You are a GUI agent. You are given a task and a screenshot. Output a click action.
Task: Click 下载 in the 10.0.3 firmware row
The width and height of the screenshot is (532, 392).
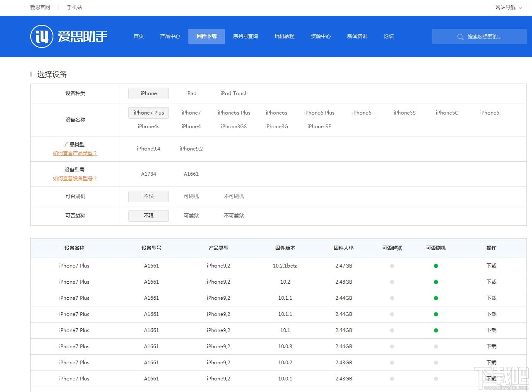click(x=491, y=347)
